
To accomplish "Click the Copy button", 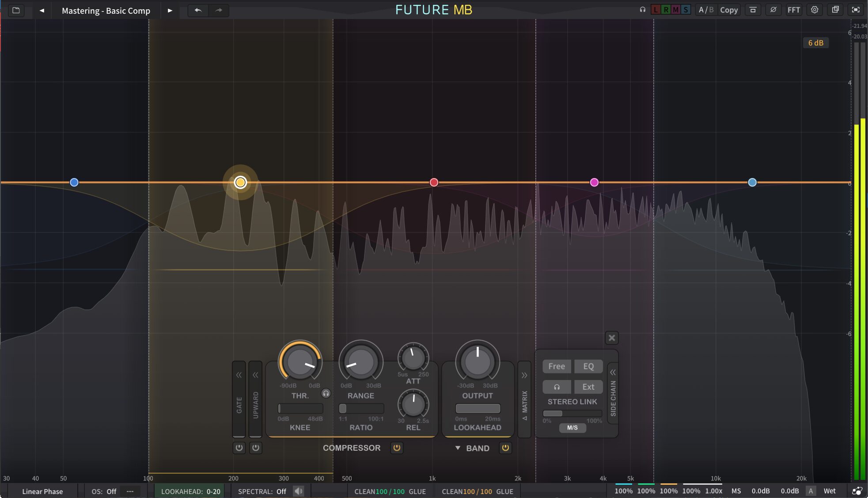I will click(x=729, y=10).
